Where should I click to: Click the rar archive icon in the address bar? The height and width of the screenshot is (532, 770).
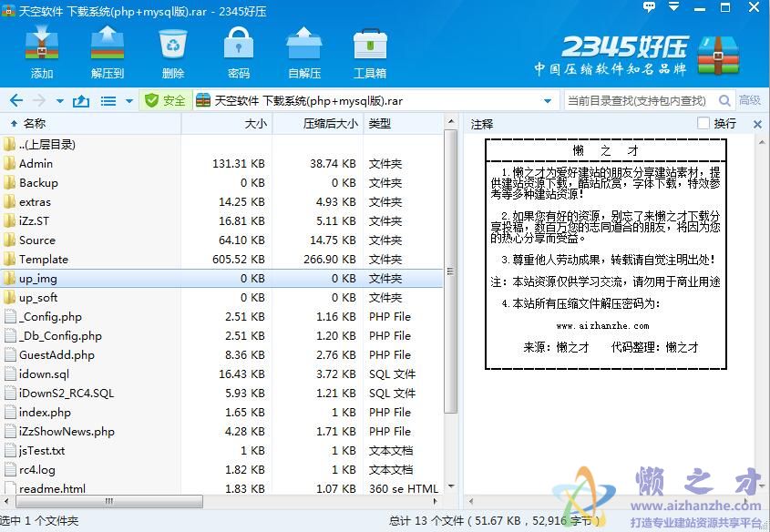203,100
